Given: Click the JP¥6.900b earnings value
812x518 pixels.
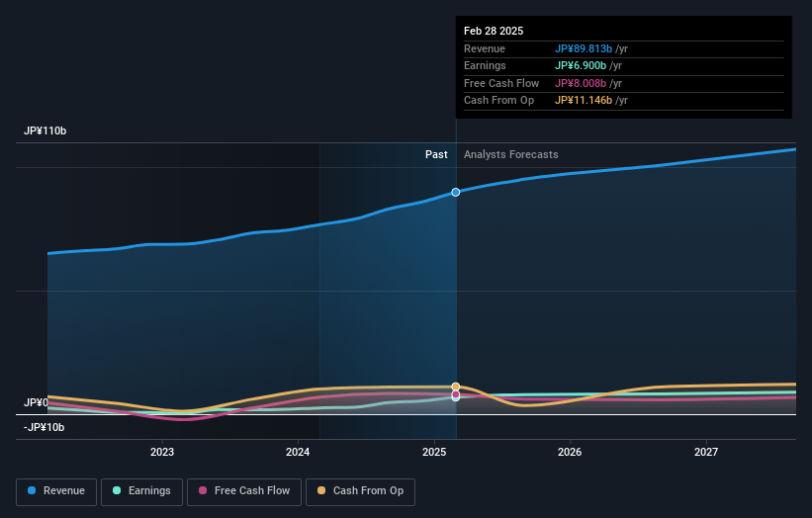Looking at the screenshot, I should 580,65.
